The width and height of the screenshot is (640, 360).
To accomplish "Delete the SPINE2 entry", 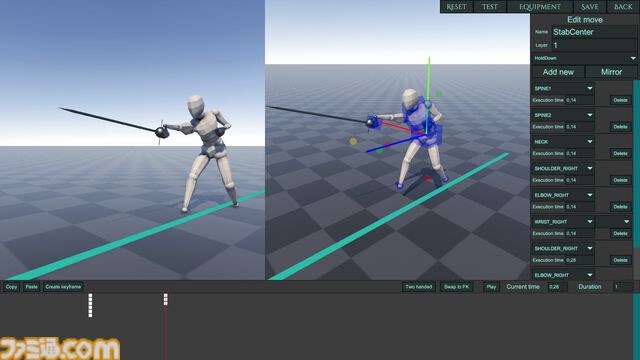I will [x=620, y=127].
